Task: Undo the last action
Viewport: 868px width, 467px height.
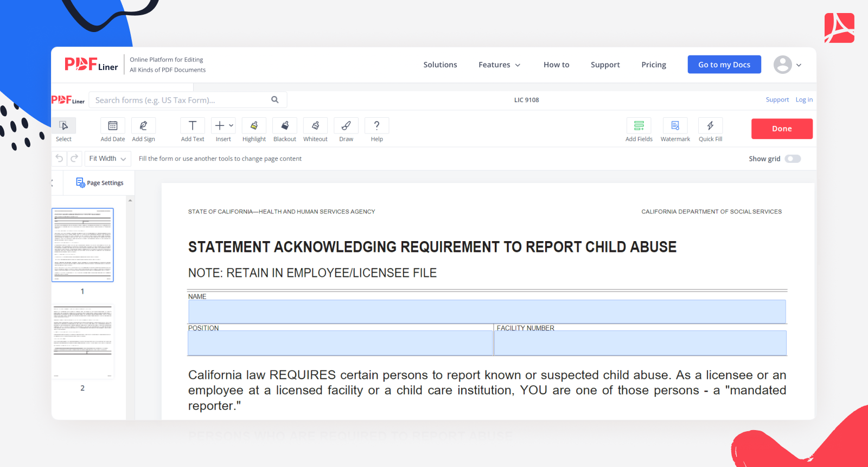Action: [60, 158]
